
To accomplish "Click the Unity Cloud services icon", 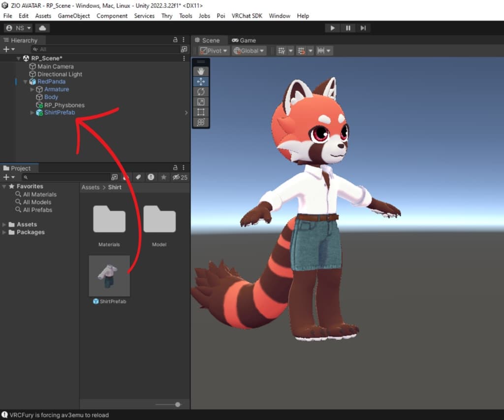I will tap(42, 28).
